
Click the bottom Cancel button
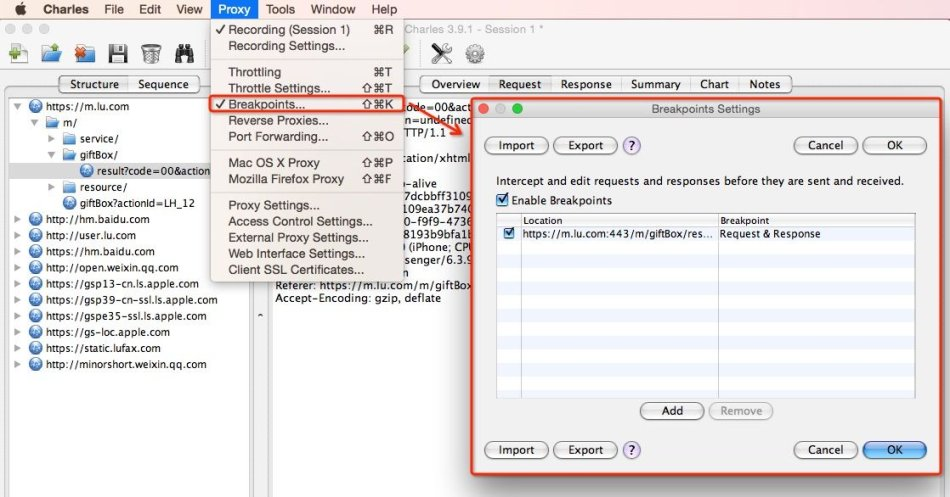825,450
